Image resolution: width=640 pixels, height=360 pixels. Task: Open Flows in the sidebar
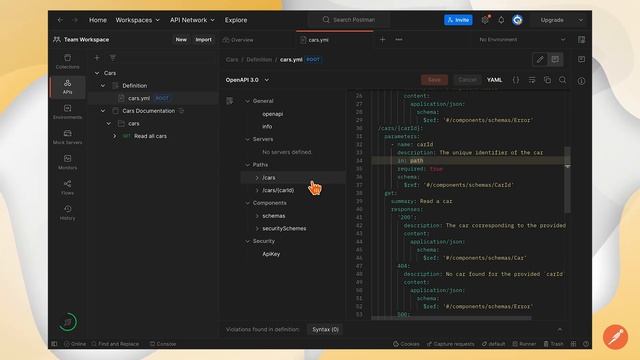68,188
